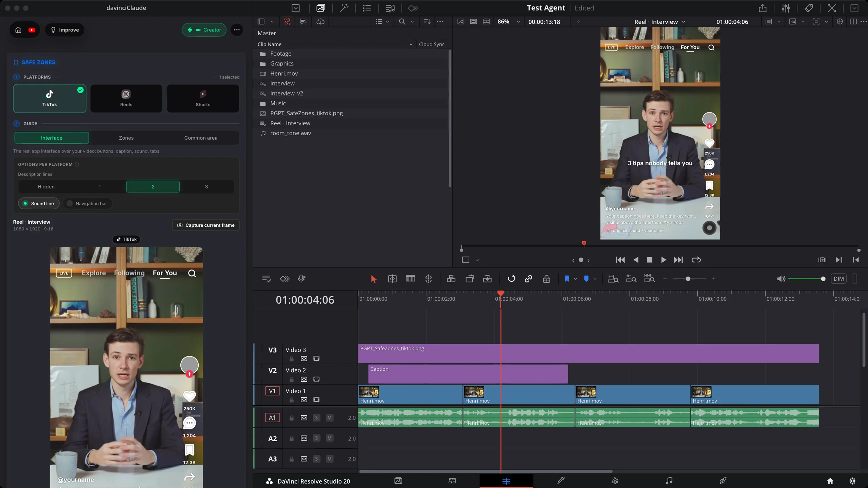Jump to first frame in viewer
The width and height of the screenshot is (868, 488).
tap(620, 260)
